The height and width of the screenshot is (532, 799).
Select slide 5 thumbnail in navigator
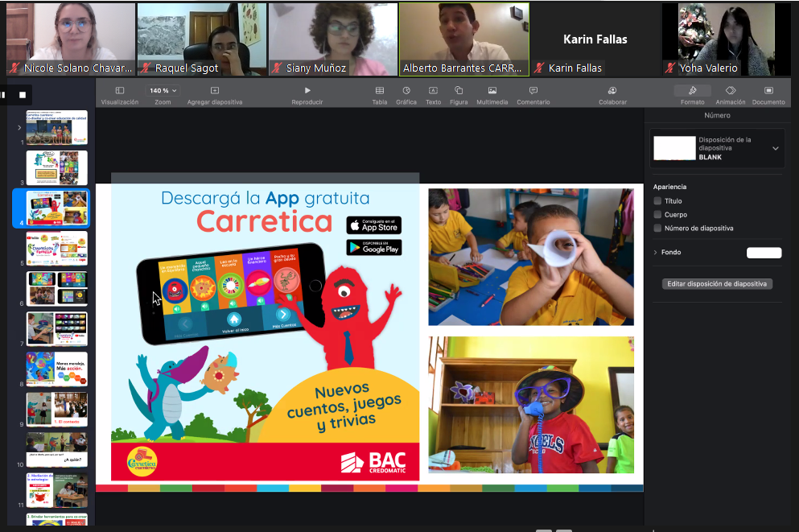[56, 248]
